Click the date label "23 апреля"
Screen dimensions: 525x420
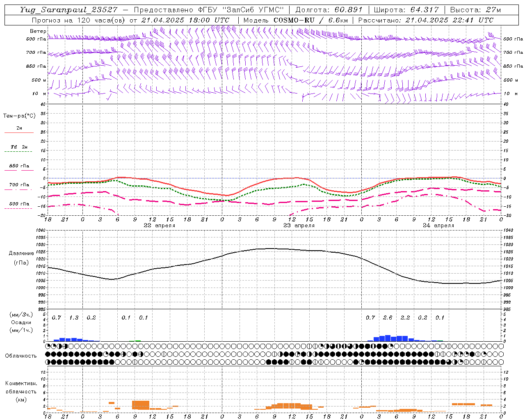pyautogui.click(x=299, y=226)
